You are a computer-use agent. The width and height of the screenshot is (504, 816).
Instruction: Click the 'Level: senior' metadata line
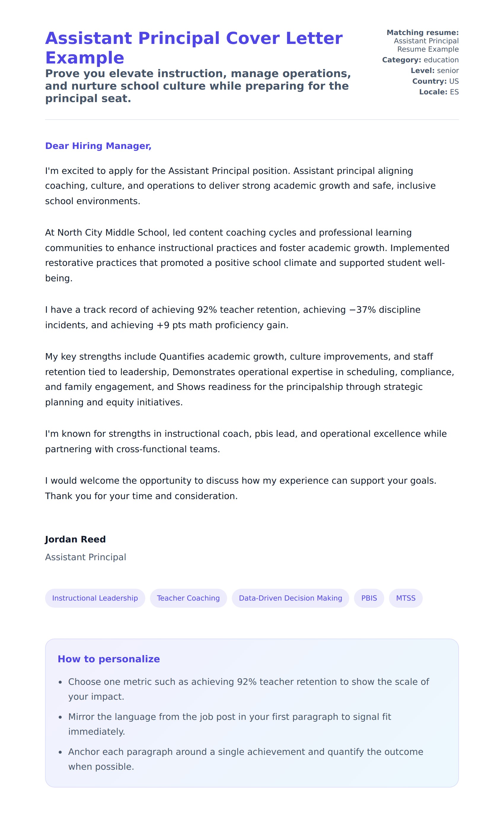435,71
